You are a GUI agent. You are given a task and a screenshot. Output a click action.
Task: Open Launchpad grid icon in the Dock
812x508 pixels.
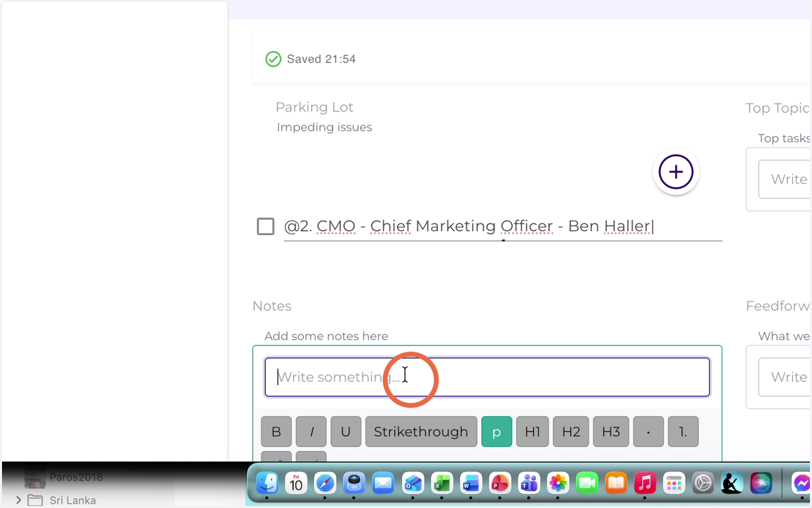[x=674, y=483]
